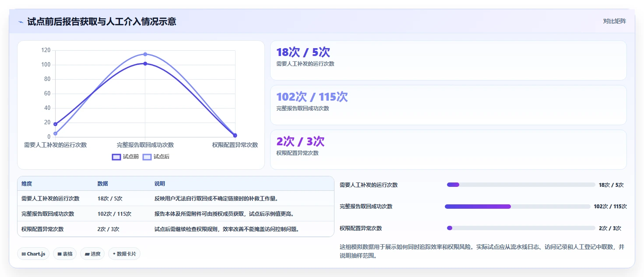This screenshot has height=277, width=644.
Task: Click the progress value 2次 / 3次
Action: tap(610, 228)
